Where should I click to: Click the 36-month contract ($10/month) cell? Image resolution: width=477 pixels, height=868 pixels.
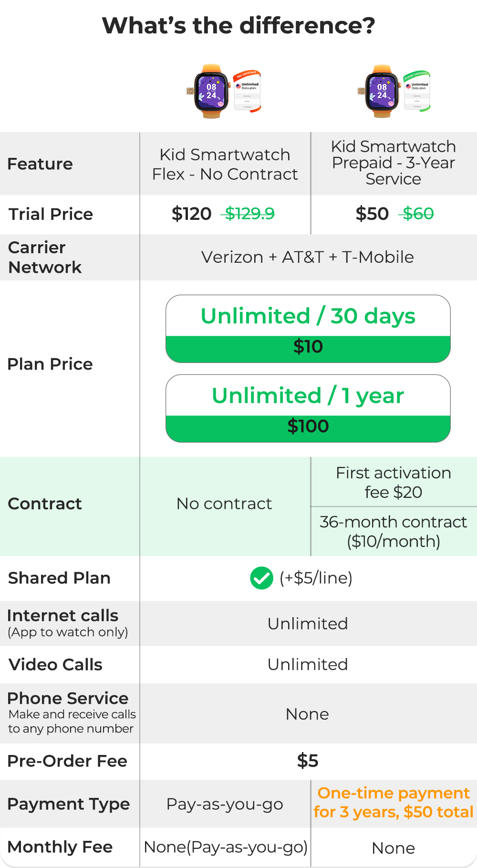[x=394, y=532]
